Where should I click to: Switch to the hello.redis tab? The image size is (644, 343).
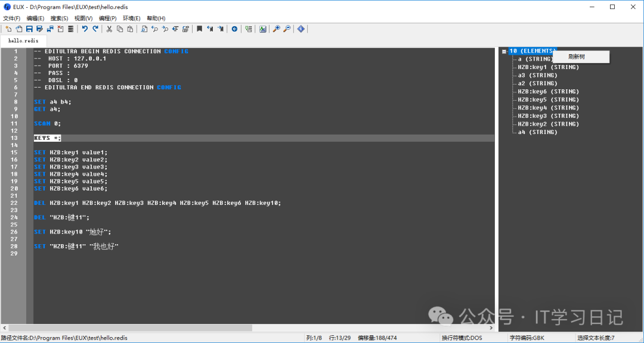tap(24, 40)
